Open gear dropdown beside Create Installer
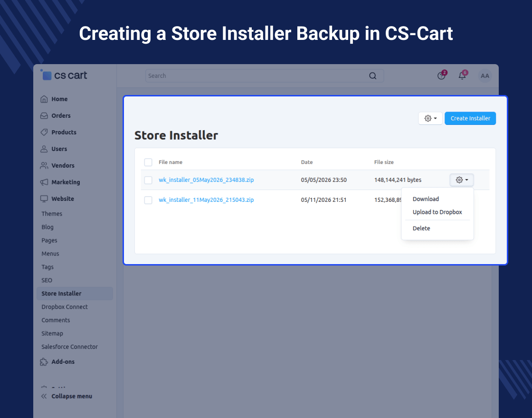Viewport: 532px width, 418px height. click(x=430, y=118)
